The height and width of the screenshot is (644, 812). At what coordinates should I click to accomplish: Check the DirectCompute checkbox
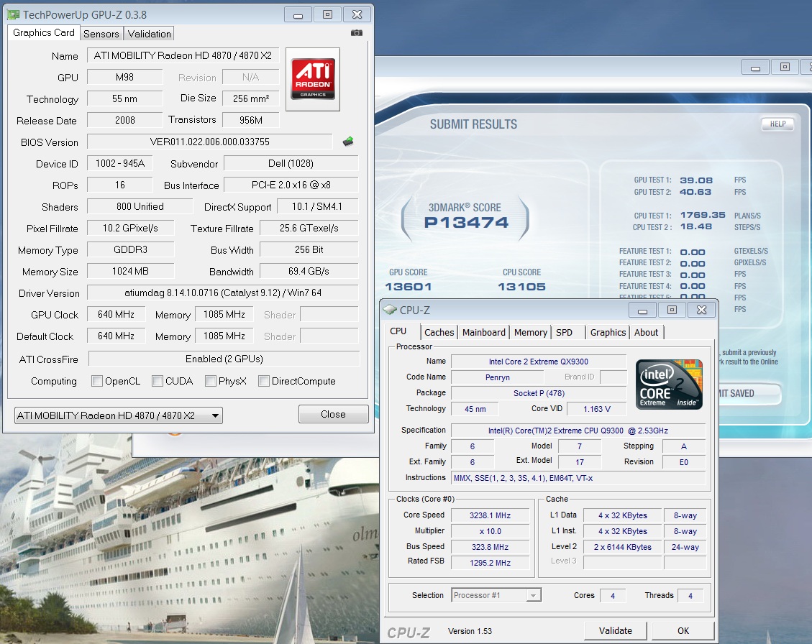pyautogui.click(x=264, y=381)
